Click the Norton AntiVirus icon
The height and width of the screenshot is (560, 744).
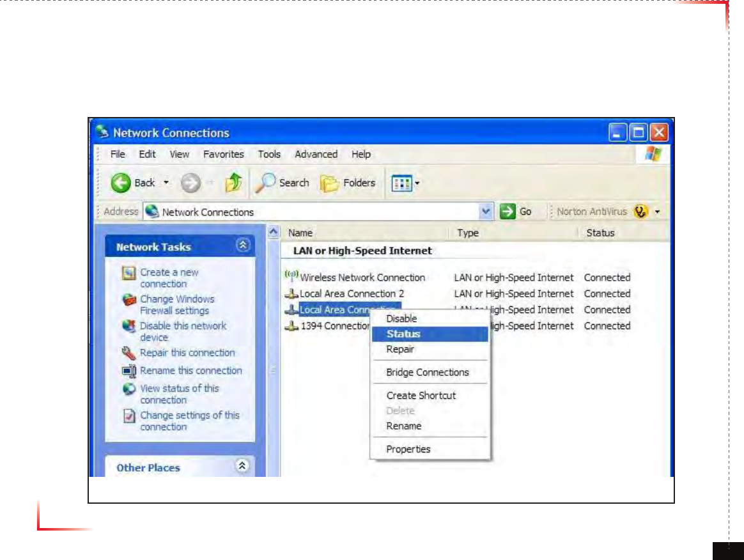click(640, 212)
